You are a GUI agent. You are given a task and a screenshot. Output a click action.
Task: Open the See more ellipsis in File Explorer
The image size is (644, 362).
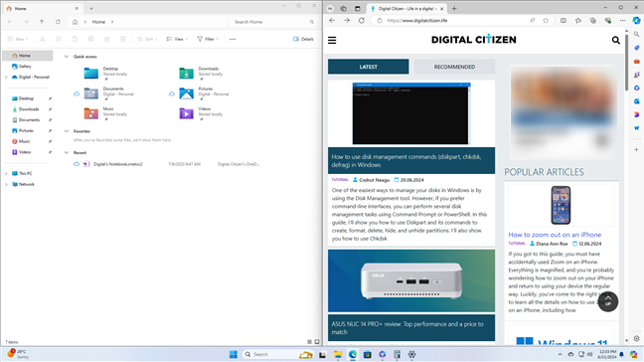pyautogui.click(x=233, y=39)
